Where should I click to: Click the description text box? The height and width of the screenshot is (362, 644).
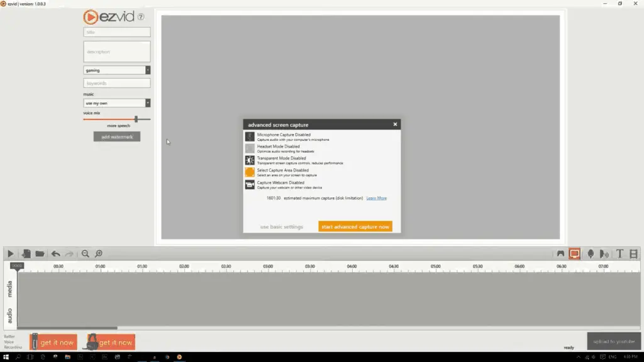pos(116,52)
